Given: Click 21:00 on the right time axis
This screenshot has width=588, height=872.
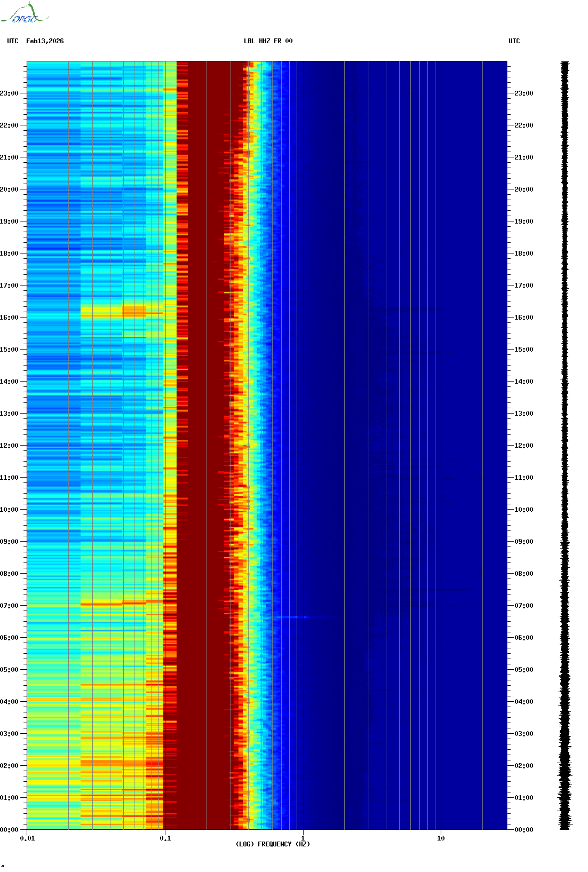Looking at the screenshot, I should pyautogui.click(x=524, y=157).
